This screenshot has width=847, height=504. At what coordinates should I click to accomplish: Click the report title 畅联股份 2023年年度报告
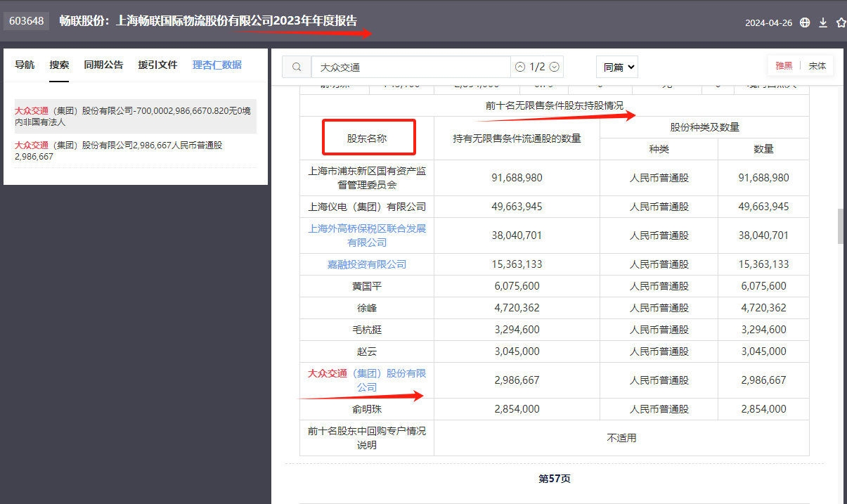208,21
